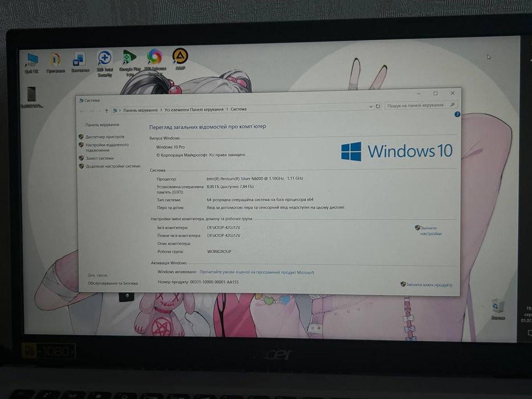Click the 'Система' window title icon

click(81, 100)
